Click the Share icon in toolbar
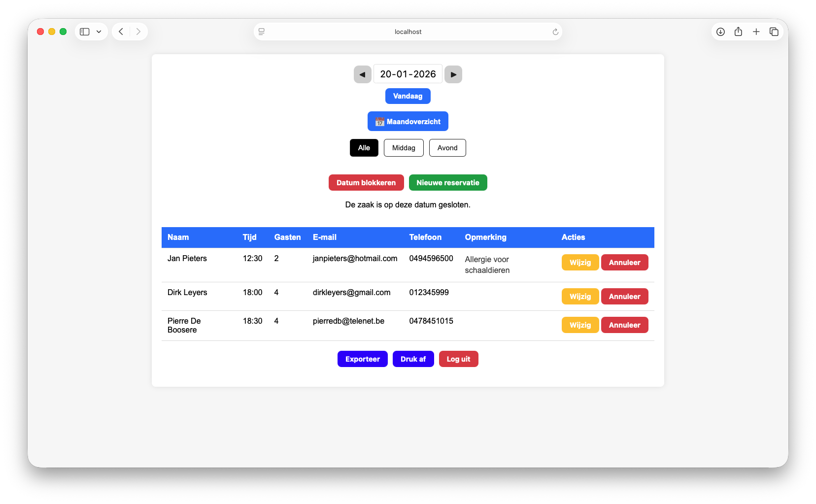816x504 pixels. click(738, 32)
